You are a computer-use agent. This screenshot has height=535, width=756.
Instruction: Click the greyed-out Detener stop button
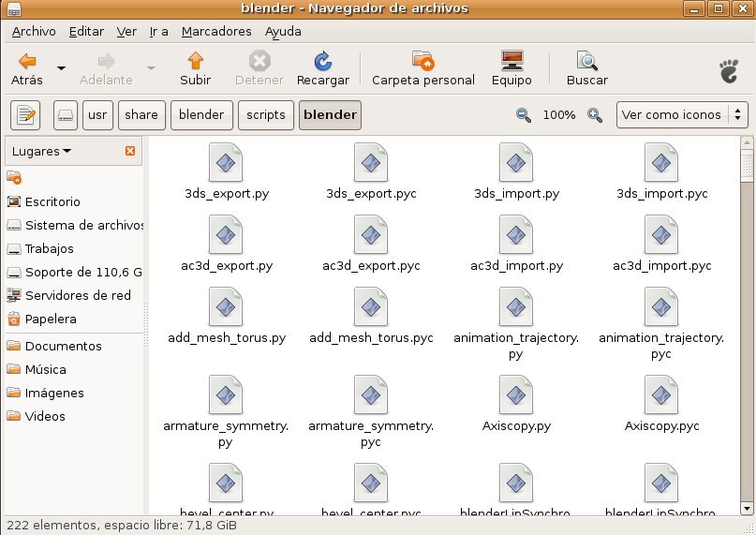tap(259, 69)
